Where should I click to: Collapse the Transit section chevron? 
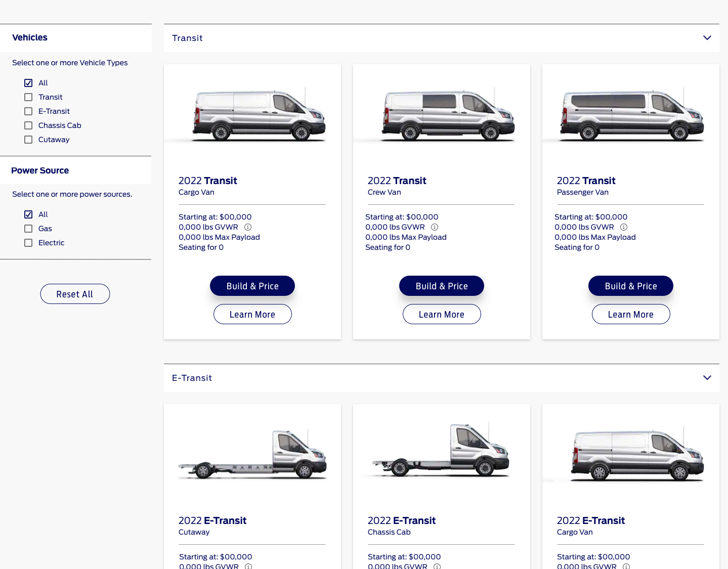(707, 38)
